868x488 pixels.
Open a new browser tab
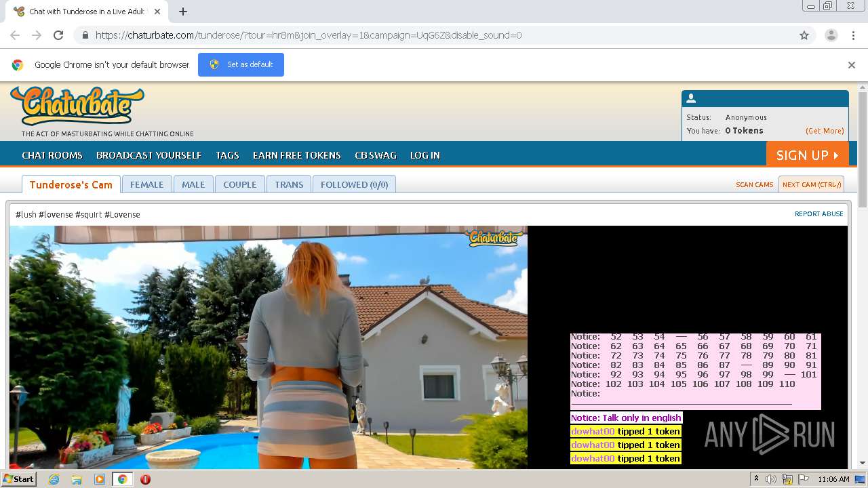coord(183,12)
